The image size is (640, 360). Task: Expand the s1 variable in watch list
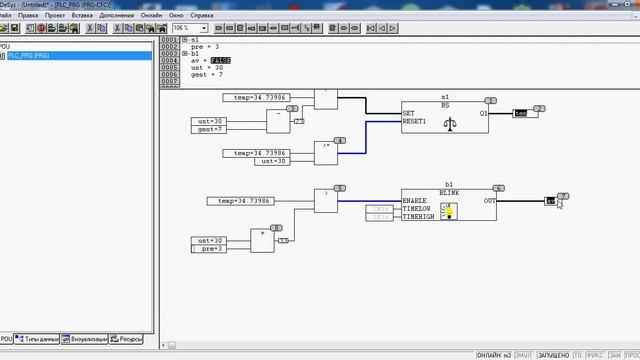point(184,40)
